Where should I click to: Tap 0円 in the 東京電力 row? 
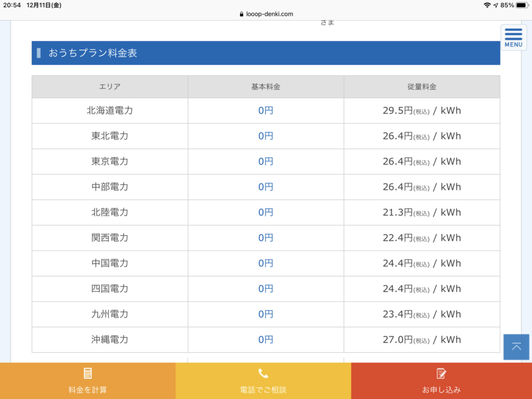tap(265, 162)
